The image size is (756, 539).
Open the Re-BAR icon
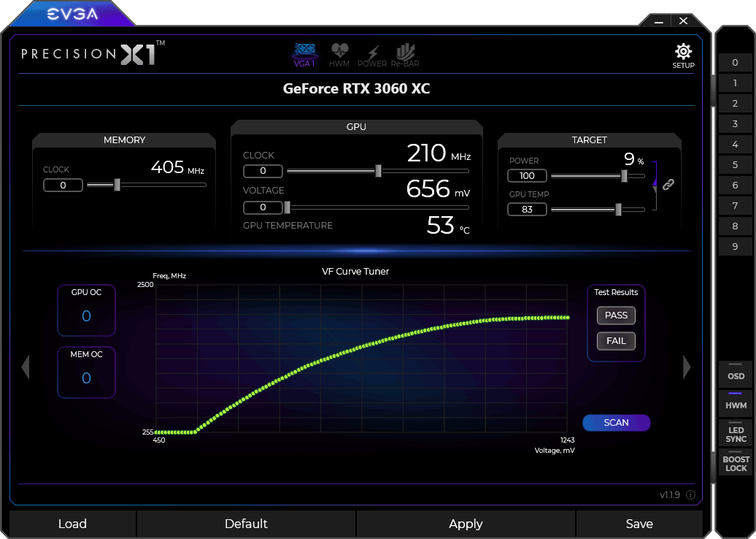pyautogui.click(x=405, y=55)
